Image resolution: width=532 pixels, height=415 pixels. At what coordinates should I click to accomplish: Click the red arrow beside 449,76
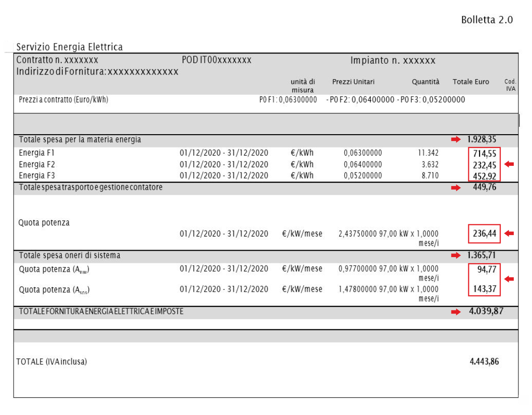pos(455,188)
